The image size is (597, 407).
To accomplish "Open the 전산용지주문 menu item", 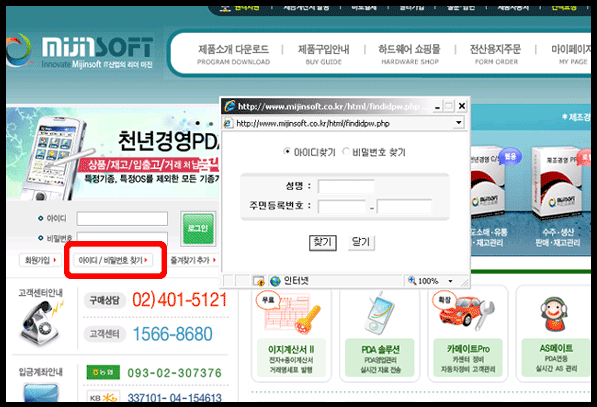I will click(x=495, y=54).
